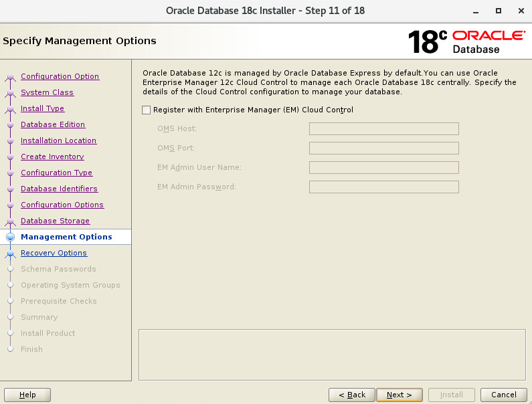Click the Operating System Groups label
Viewport: 532px width, 404px height.
click(70, 285)
